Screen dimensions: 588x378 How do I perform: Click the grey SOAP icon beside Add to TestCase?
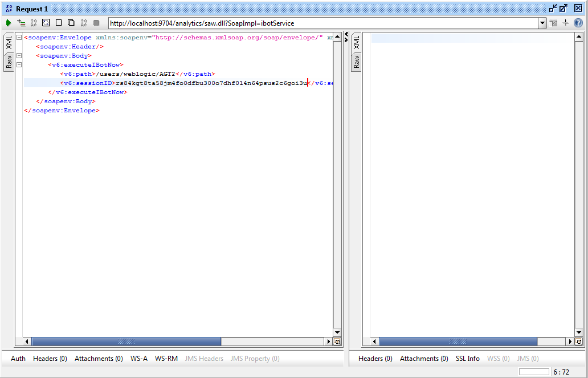pos(34,23)
